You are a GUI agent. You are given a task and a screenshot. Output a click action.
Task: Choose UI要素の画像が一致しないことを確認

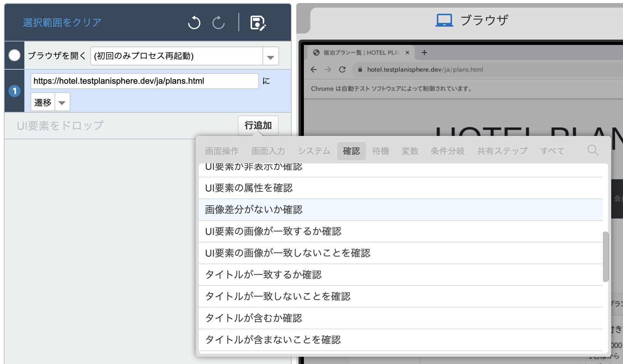pyautogui.click(x=401, y=253)
